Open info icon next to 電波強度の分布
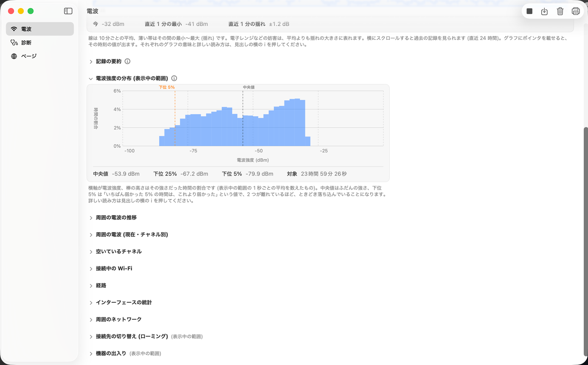Image resolution: width=588 pixels, height=365 pixels. coord(174,79)
